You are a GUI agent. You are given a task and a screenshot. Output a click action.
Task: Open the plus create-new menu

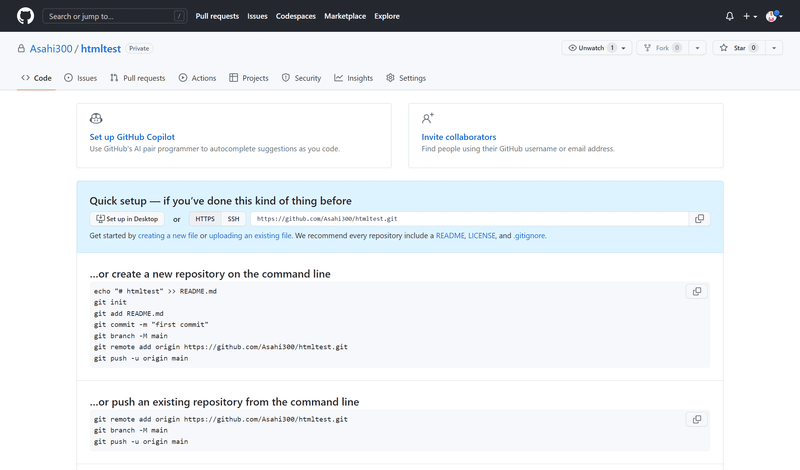[749, 16]
